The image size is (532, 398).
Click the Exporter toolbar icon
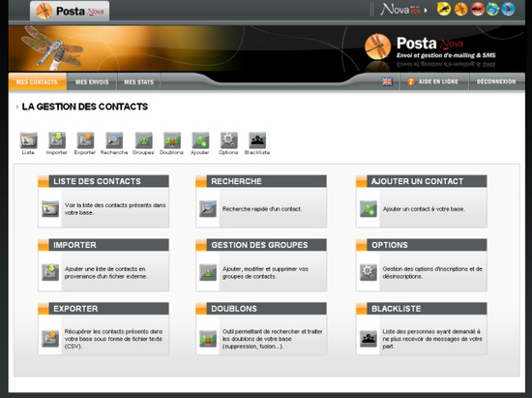pos(85,140)
